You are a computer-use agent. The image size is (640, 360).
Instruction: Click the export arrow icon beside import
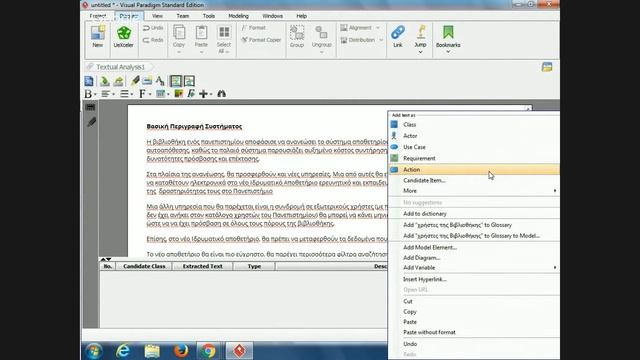point(118,81)
